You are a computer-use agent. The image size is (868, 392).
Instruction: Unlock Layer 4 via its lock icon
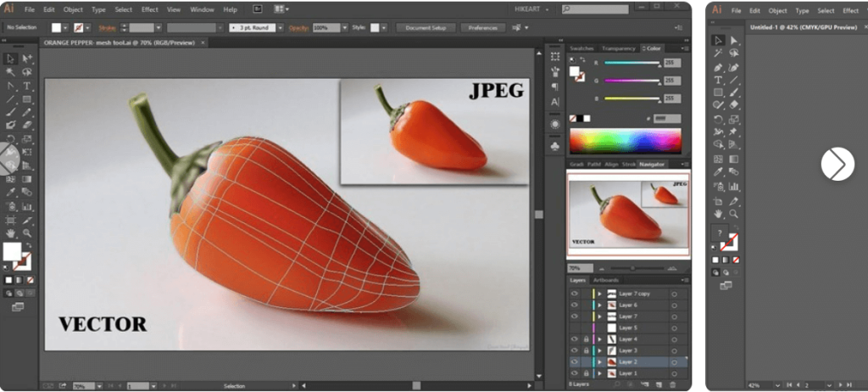point(586,339)
